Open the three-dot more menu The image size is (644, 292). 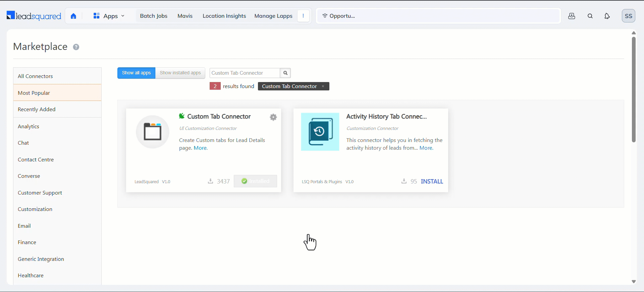303,16
